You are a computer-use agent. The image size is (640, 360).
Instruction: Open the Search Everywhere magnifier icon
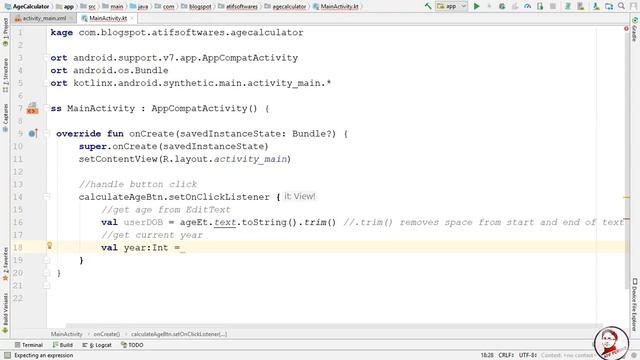pyautogui.click(x=622, y=6)
